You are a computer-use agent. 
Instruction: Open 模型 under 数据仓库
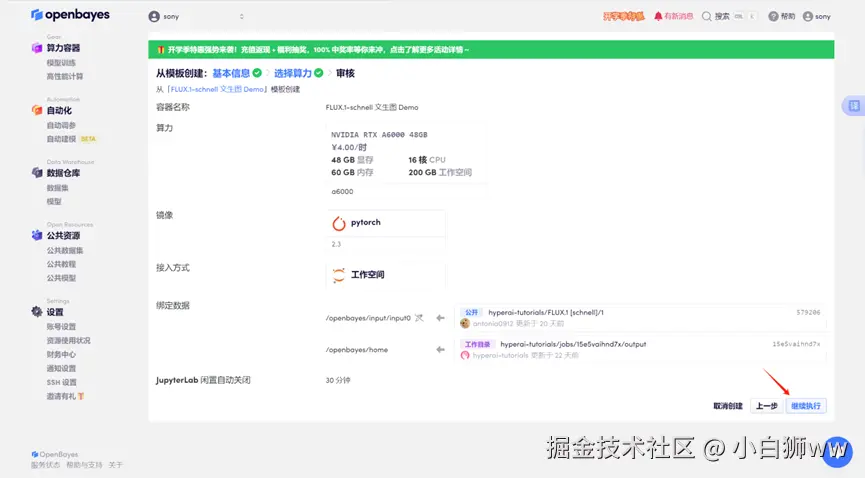54,201
